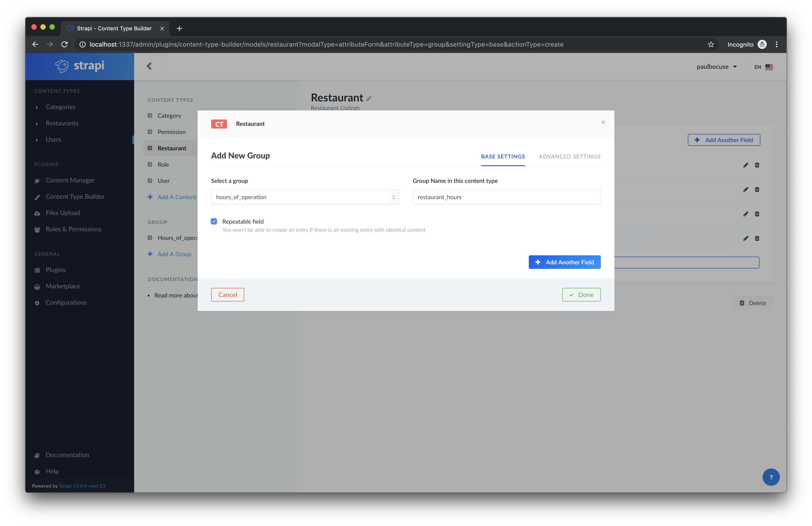The height and width of the screenshot is (526, 812).
Task: Bookmark this page with star icon
Action: [x=711, y=45]
